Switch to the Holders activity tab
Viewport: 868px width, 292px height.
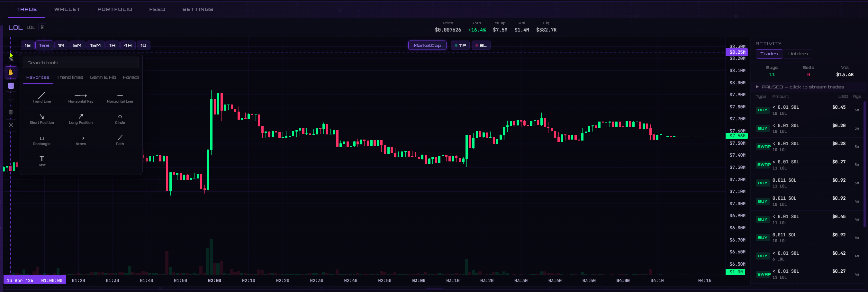[x=798, y=54]
